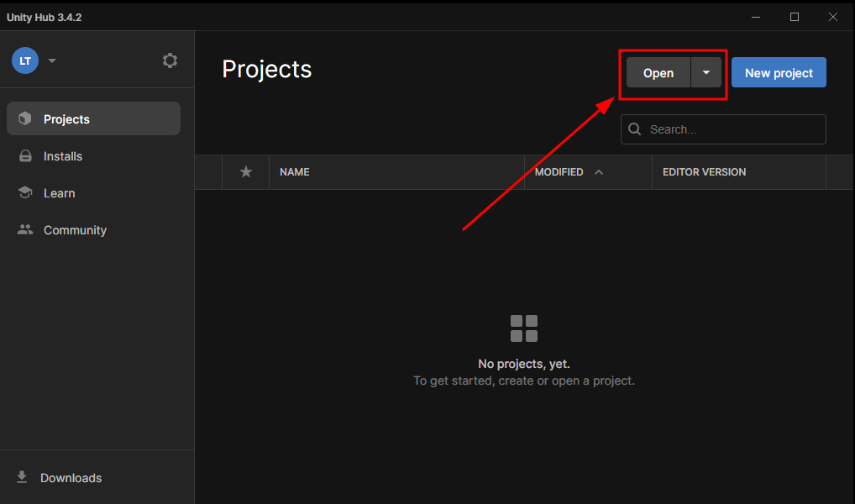
Task: Click the Downloads arrow icon
Action: tap(22, 477)
